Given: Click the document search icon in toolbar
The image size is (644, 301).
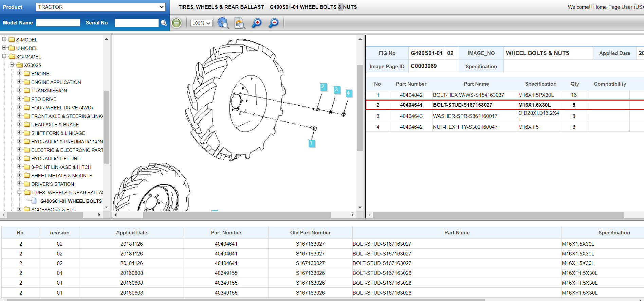Looking at the screenshot, I should [x=240, y=23].
